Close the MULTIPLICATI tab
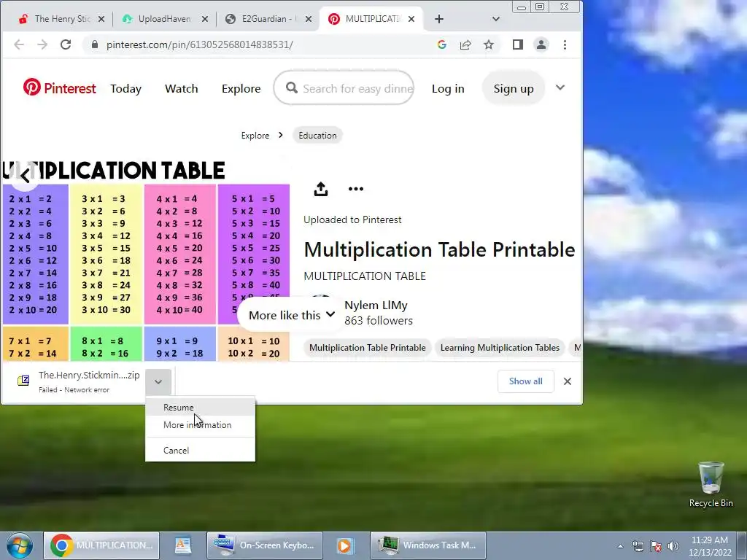This screenshot has width=747, height=560. point(411,19)
